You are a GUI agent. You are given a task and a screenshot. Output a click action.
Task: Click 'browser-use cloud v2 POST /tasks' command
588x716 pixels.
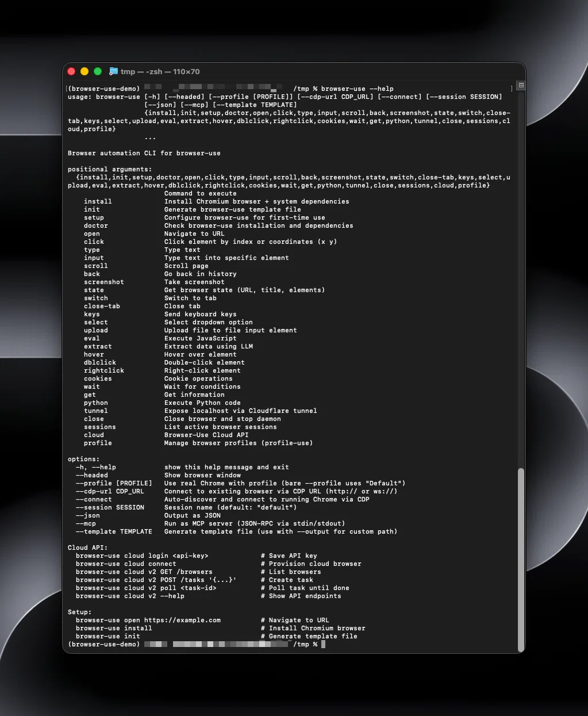point(156,580)
